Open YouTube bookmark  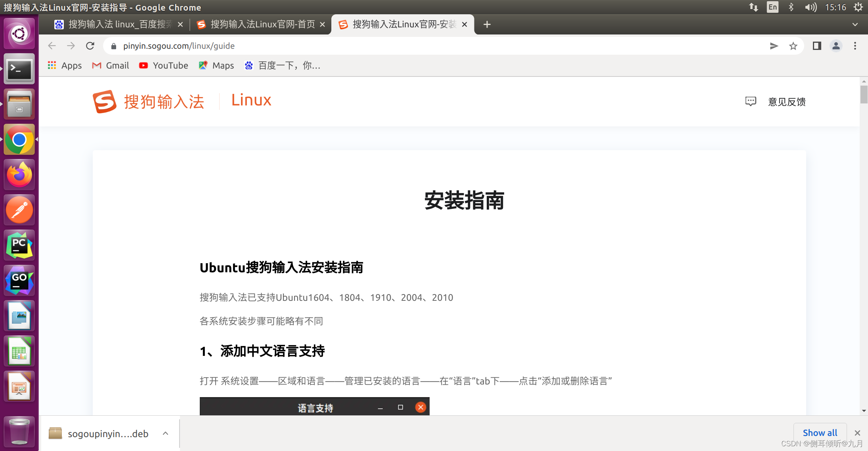[x=164, y=65]
